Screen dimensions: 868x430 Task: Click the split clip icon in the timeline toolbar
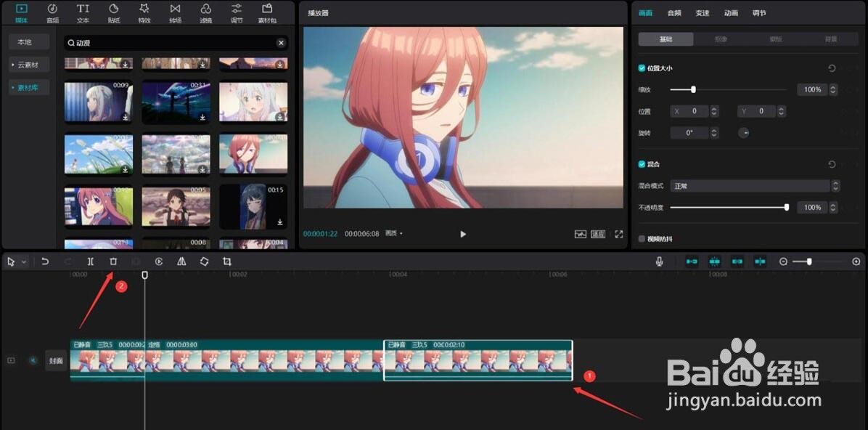point(90,261)
